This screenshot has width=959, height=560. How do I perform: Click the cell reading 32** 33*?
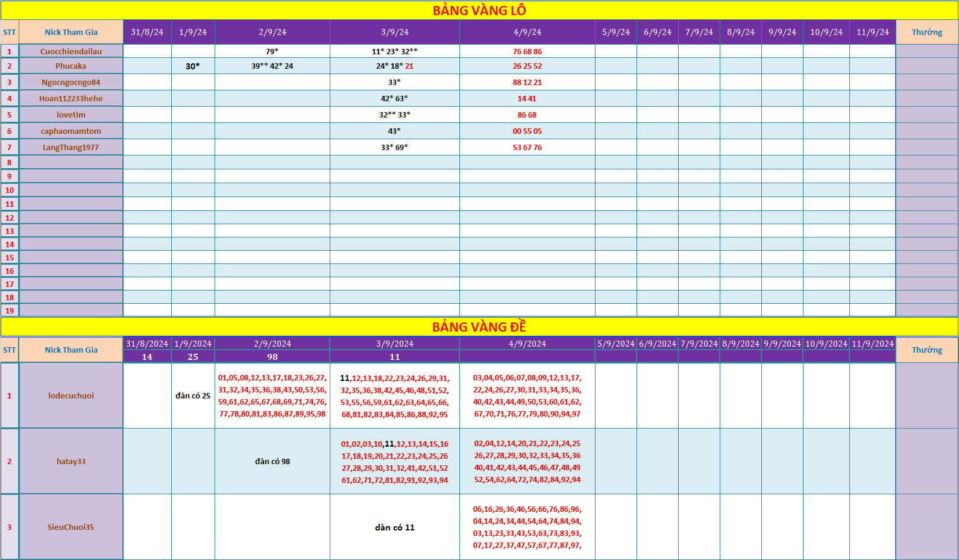(395, 115)
